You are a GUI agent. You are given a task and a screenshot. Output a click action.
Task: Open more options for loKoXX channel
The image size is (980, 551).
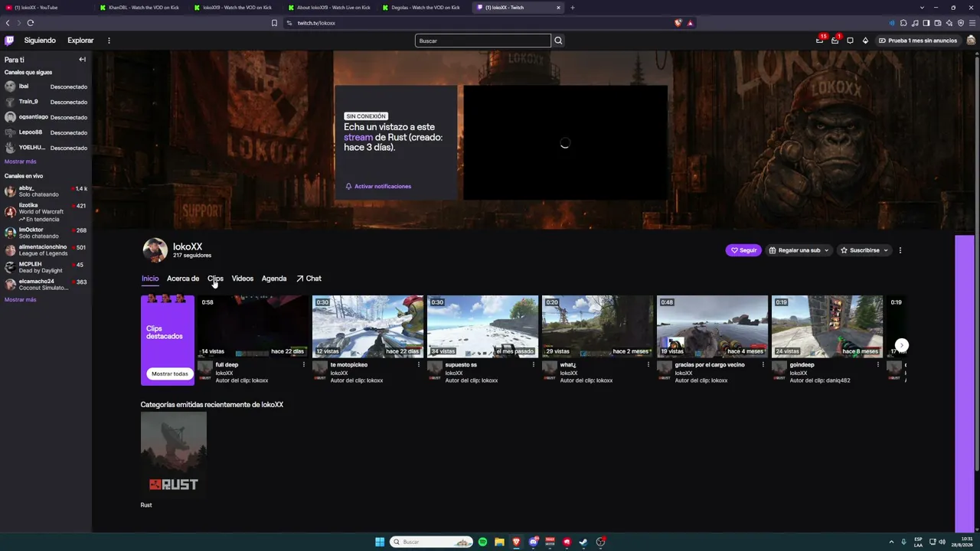coord(900,250)
